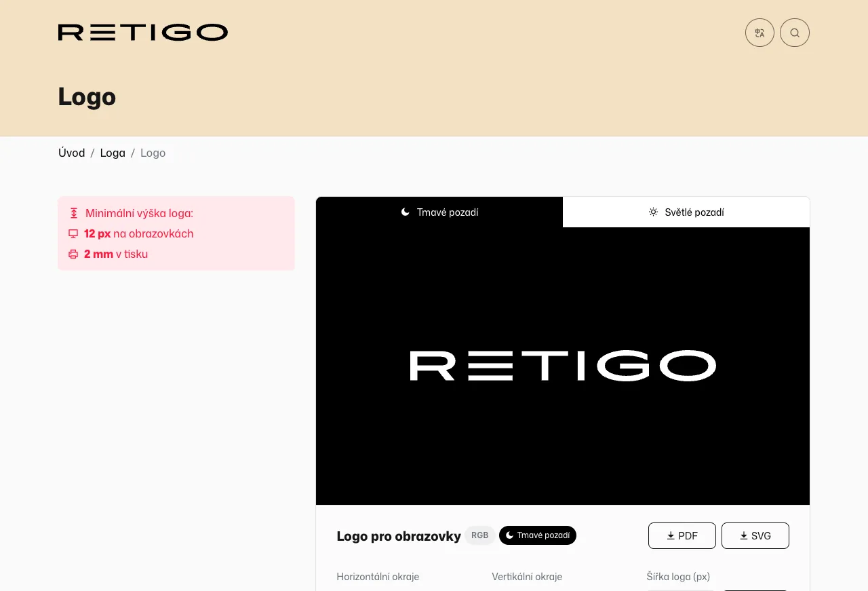
Task: Open the language translation icon button
Action: [759, 33]
